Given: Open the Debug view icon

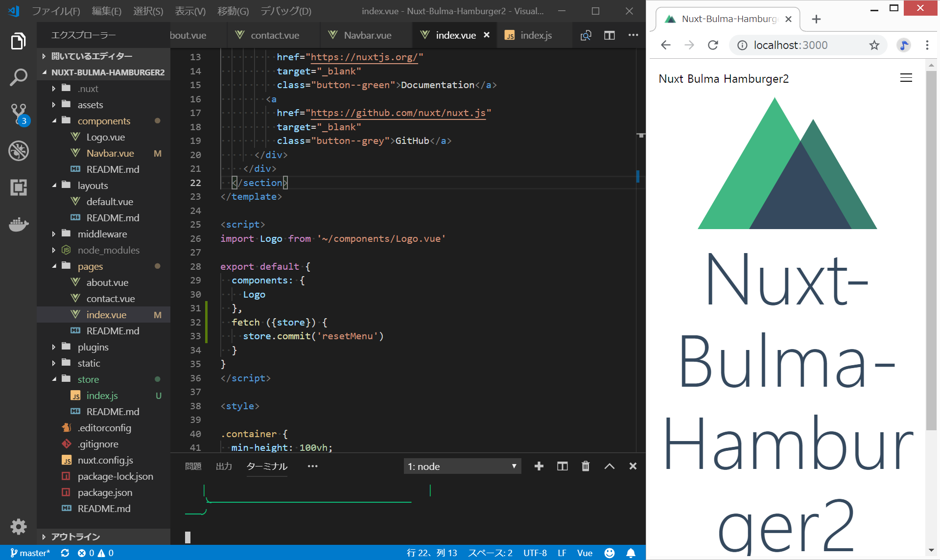Looking at the screenshot, I should pyautogui.click(x=18, y=151).
